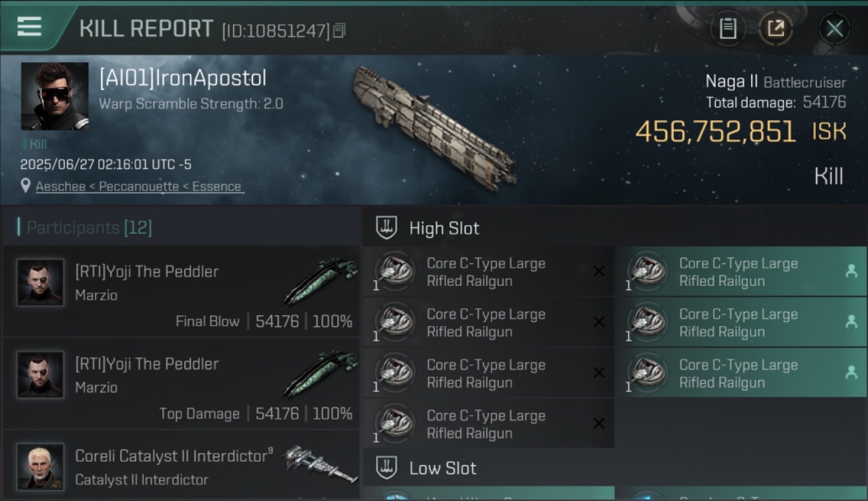
Task: Click the first dropped railgun person icon
Action: [x=851, y=271]
